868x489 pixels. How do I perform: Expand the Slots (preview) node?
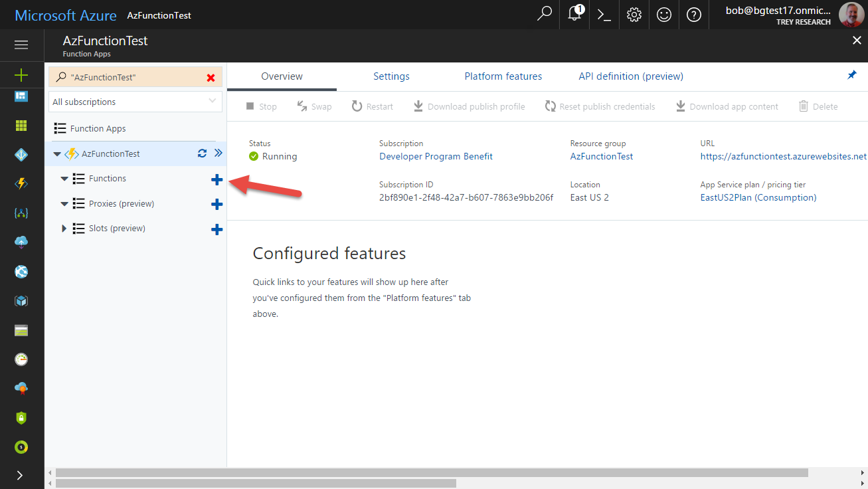[64, 229]
